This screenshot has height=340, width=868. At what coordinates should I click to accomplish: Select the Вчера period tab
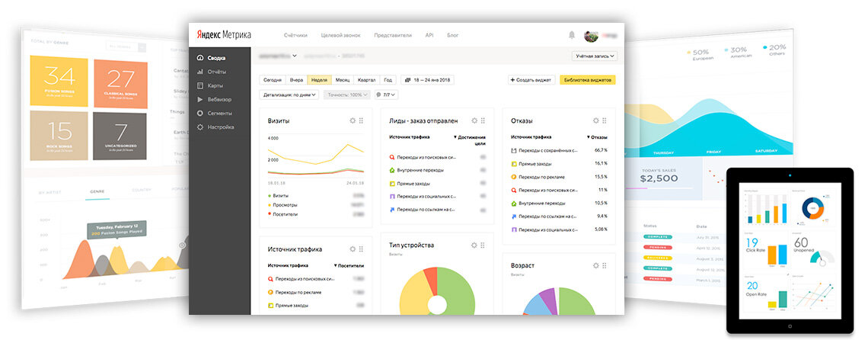coord(297,80)
